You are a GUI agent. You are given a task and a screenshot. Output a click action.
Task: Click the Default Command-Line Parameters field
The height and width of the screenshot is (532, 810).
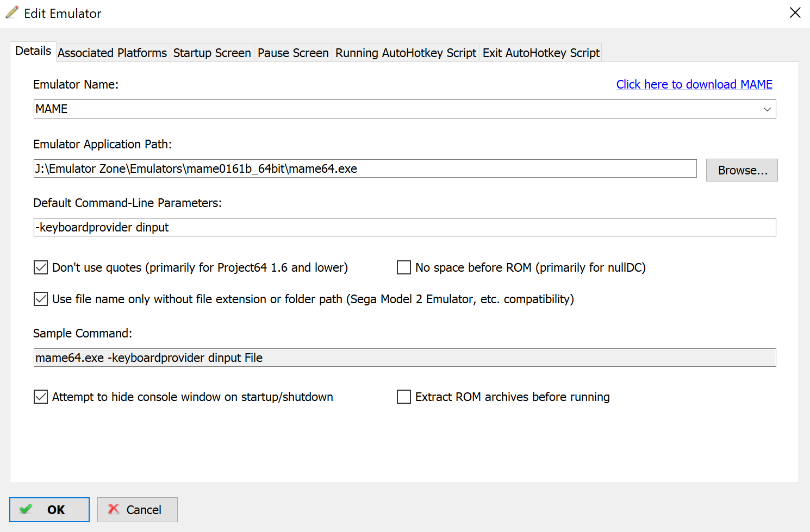[405, 227]
